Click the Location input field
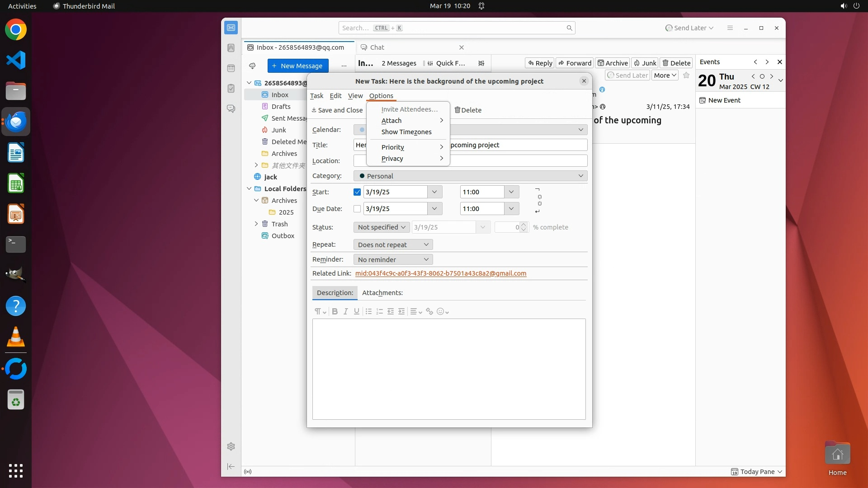 [x=519, y=160]
